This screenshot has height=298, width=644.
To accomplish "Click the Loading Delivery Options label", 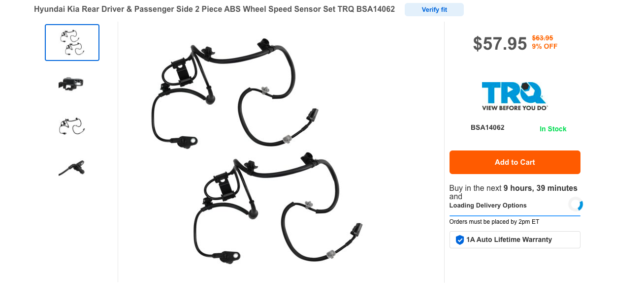I will click(488, 206).
